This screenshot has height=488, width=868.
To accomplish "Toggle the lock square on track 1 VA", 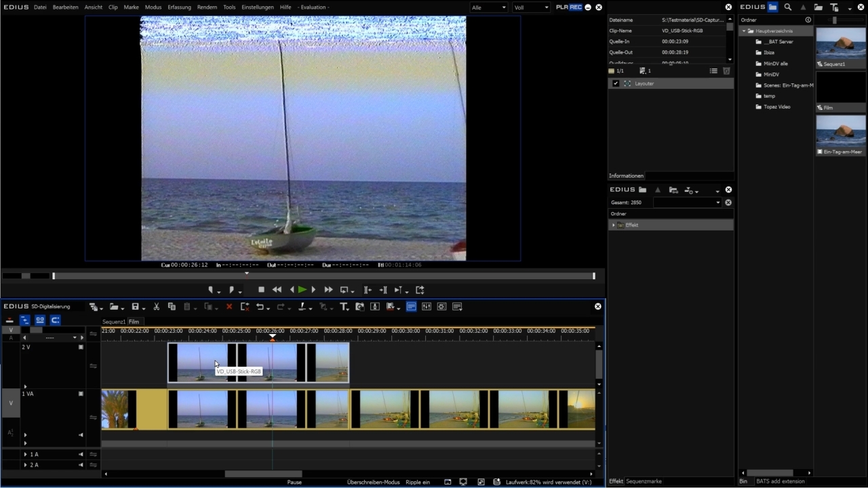I will point(81,394).
